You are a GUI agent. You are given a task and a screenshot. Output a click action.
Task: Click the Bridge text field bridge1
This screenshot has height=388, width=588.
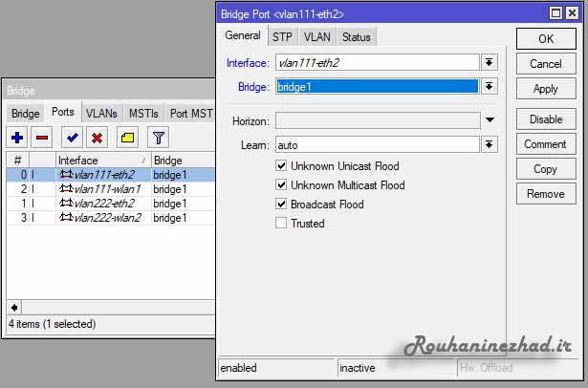pyautogui.click(x=377, y=87)
